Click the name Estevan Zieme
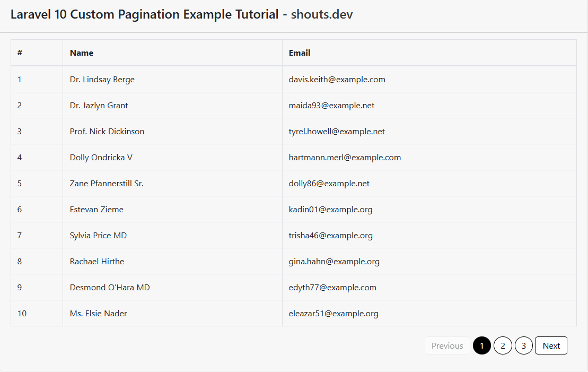Image resolution: width=588 pixels, height=372 pixels. pos(96,210)
